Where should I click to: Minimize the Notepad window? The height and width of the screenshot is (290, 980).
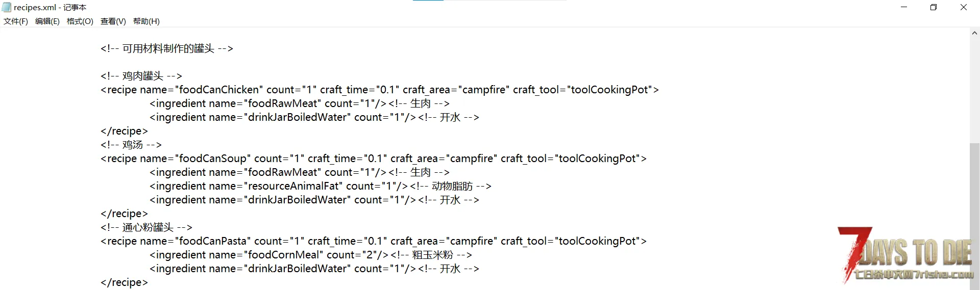click(904, 7)
